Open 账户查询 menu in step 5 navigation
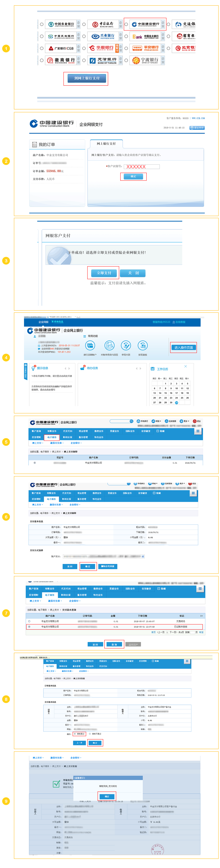220x868 pixels. pos(36,431)
